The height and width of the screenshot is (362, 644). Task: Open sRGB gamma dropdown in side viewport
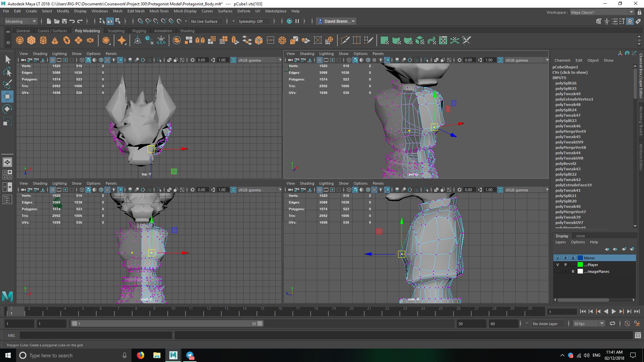tap(526, 190)
